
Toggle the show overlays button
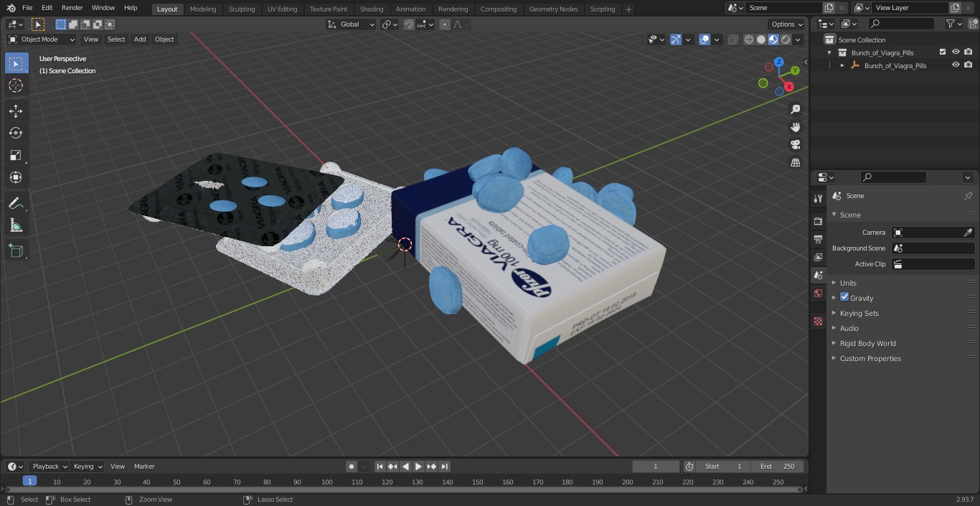[x=705, y=39]
